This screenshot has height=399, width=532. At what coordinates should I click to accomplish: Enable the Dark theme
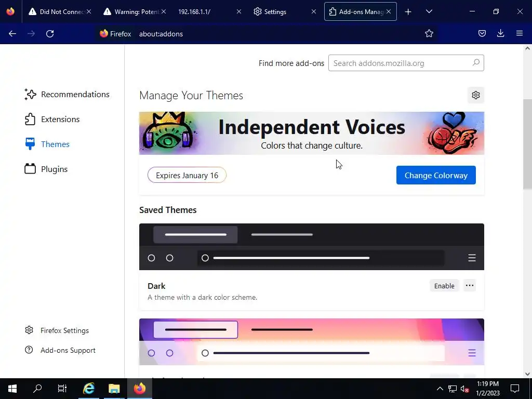[444, 286]
